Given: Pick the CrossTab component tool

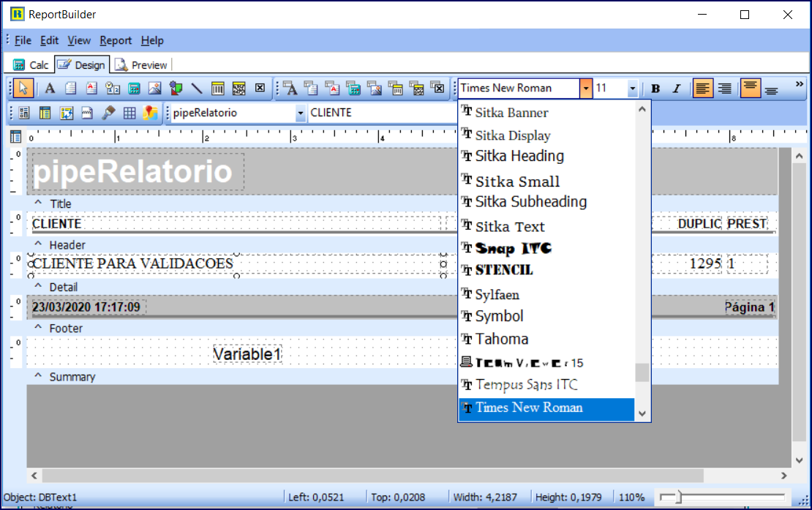Looking at the screenshot, I should point(67,113).
